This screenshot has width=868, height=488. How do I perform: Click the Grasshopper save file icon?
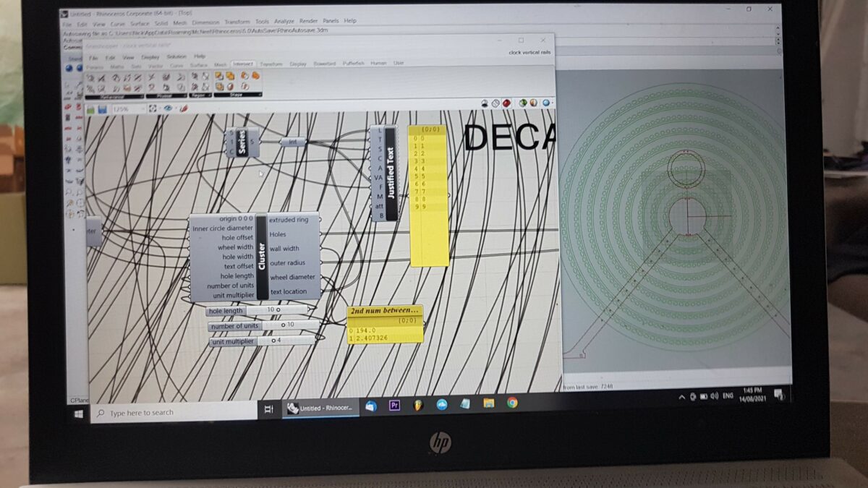(x=103, y=110)
